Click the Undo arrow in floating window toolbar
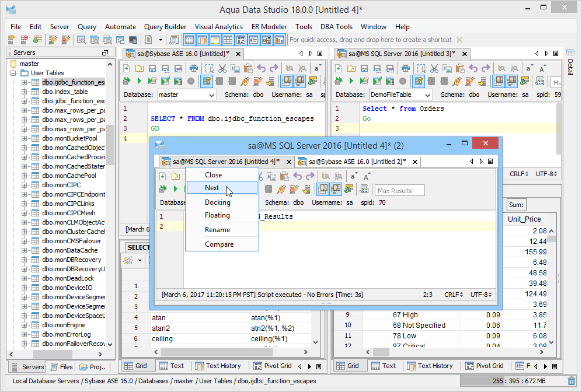 point(297,176)
